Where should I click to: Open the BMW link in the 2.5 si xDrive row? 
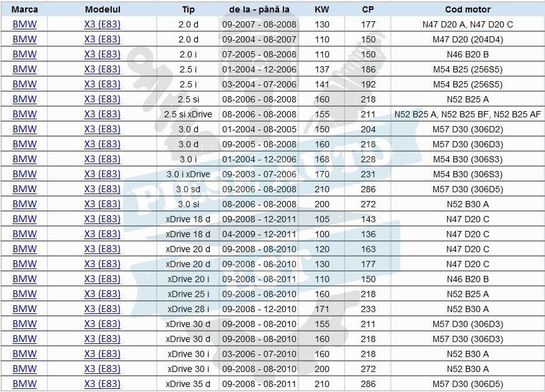[24, 114]
